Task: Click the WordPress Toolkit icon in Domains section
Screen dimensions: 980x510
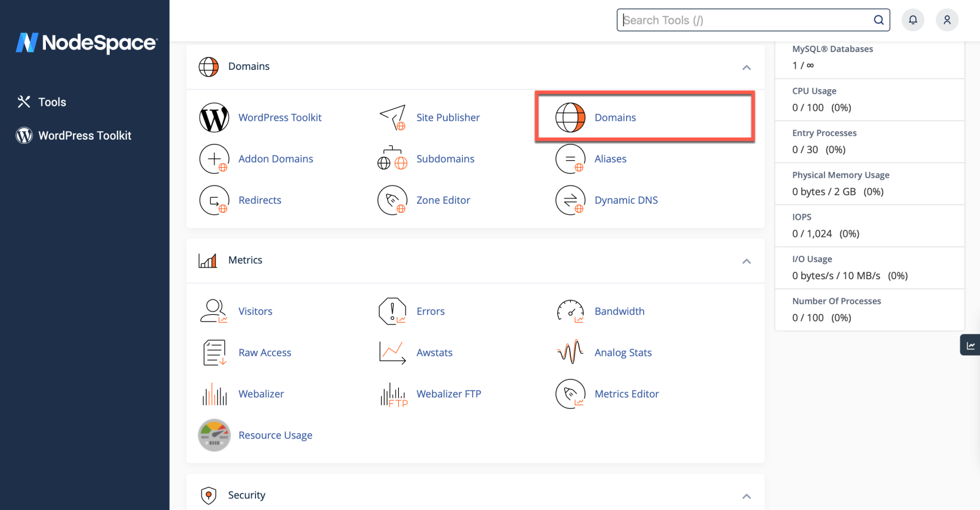Action: (x=214, y=118)
